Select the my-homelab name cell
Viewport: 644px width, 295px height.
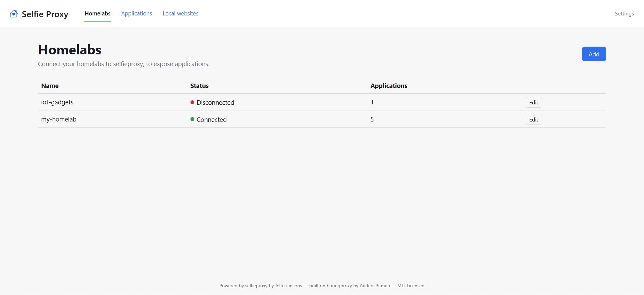pyautogui.click(x=59, y=119)
